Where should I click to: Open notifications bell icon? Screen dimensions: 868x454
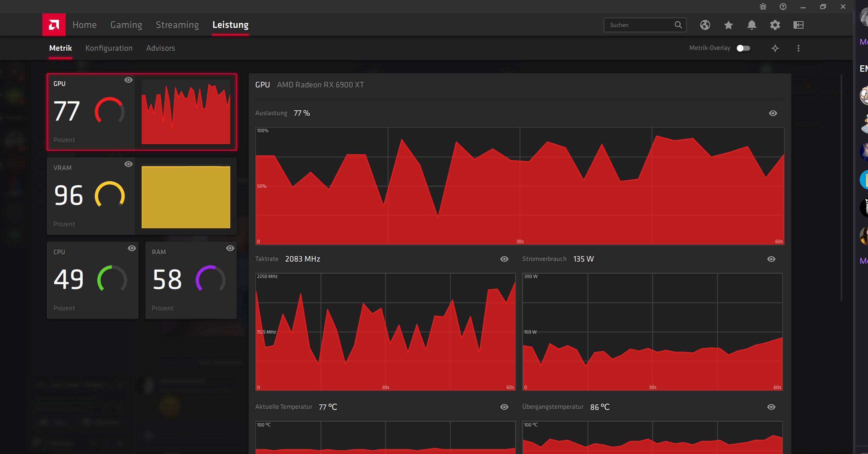coord(752,25)
